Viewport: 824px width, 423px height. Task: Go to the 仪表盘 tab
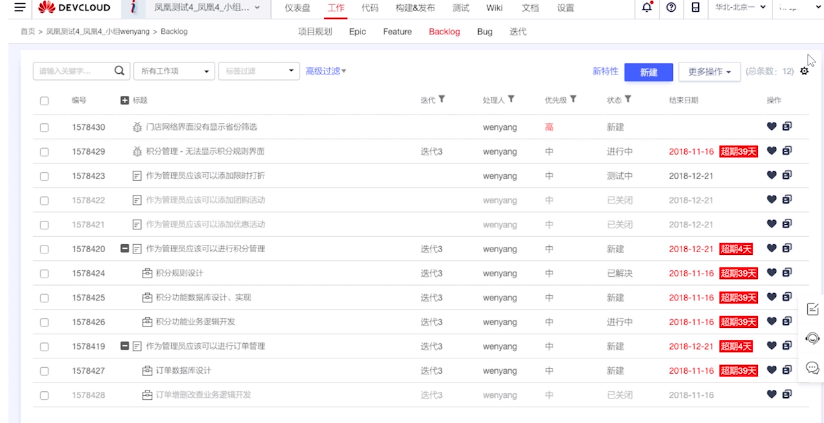(x=297, y=8)
